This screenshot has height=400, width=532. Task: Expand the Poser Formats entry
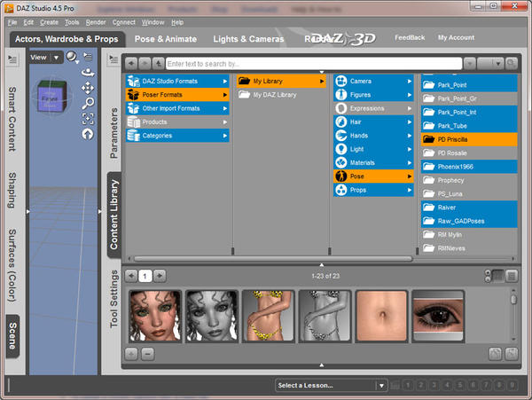click(177, 95)
